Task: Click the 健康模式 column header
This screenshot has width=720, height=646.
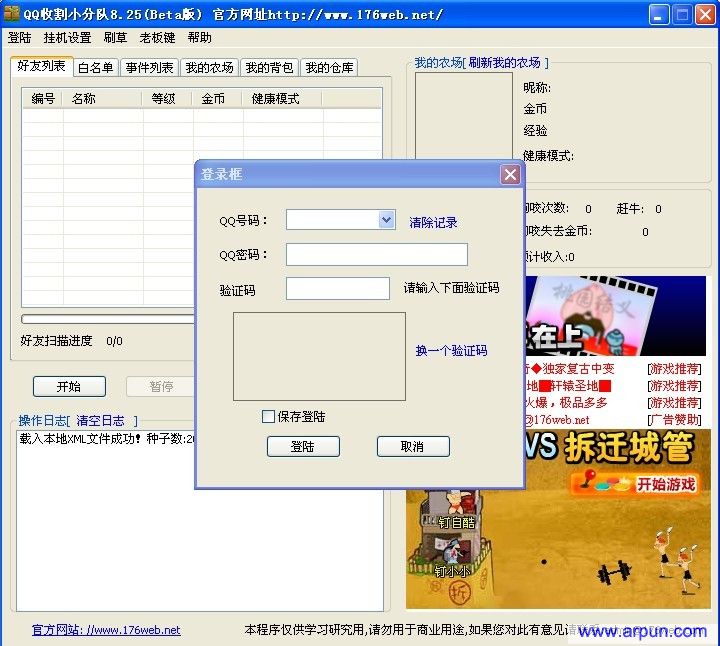Action: point(282,98)
